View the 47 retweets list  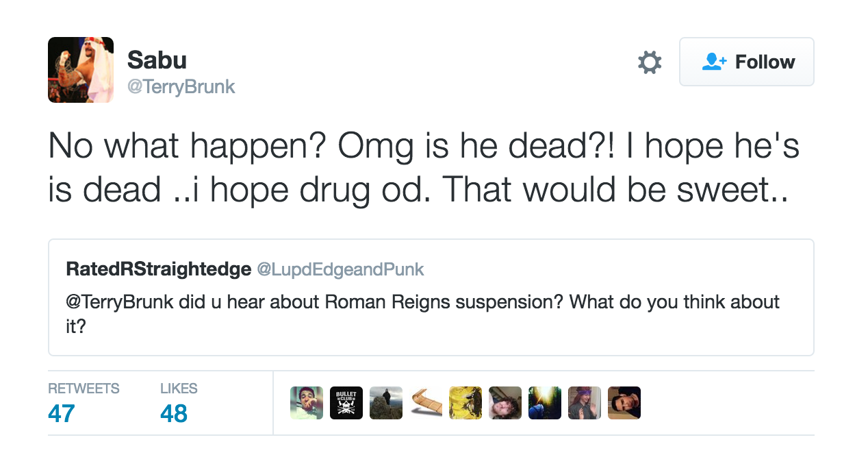62,414
